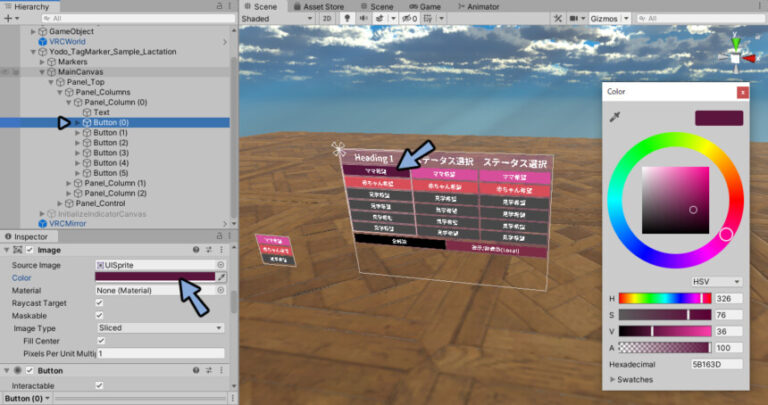This screenshot has height=405, width=768.
Task: Switch to the Asset Store tab
Action: 318,6
